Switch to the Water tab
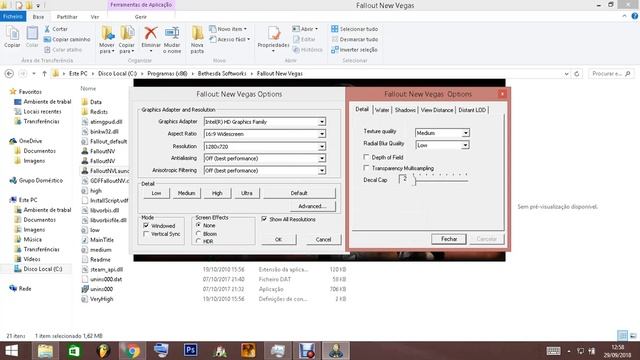The width and height of the screenshot is (640, 360). (382, 110)
